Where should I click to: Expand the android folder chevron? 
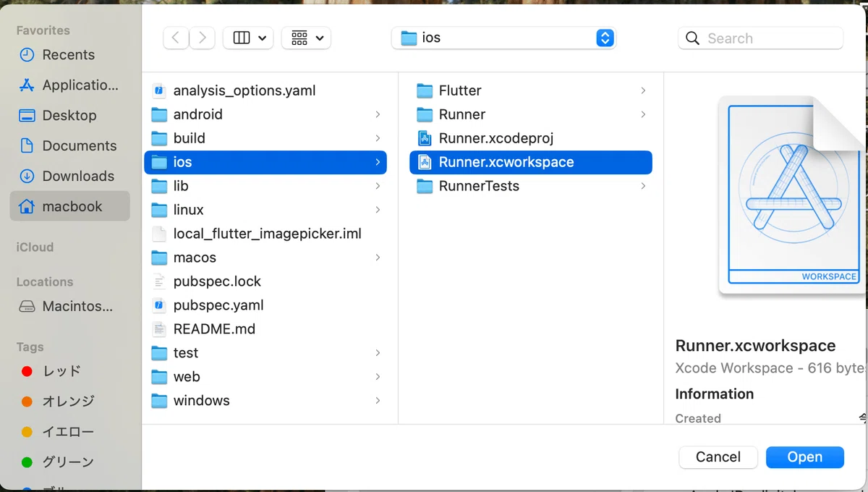[x=378, y=114]
